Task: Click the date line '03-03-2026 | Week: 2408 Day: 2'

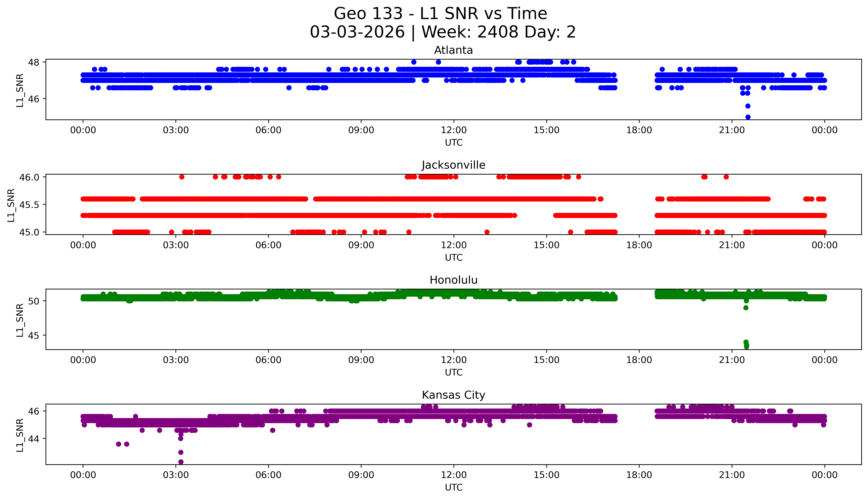Action: coord(443,32)
